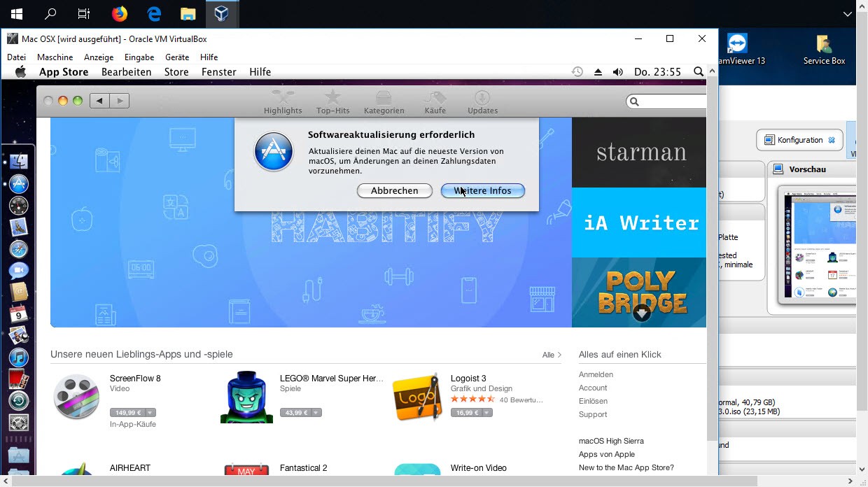The image size is (868, 487).
Task: Click Weitere Infos in the dialog
Action: (x=482, y=190)
